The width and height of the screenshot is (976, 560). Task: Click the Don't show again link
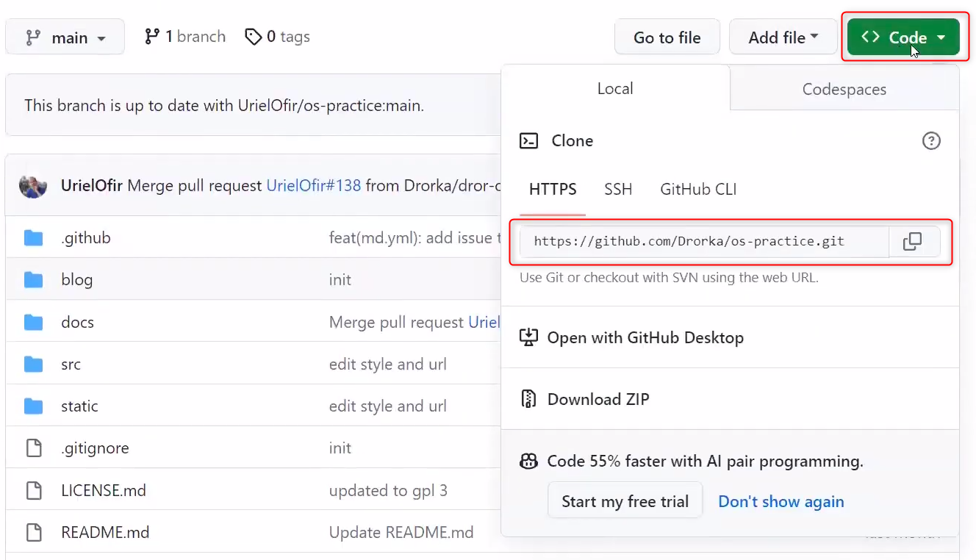(x=781, y=502)
